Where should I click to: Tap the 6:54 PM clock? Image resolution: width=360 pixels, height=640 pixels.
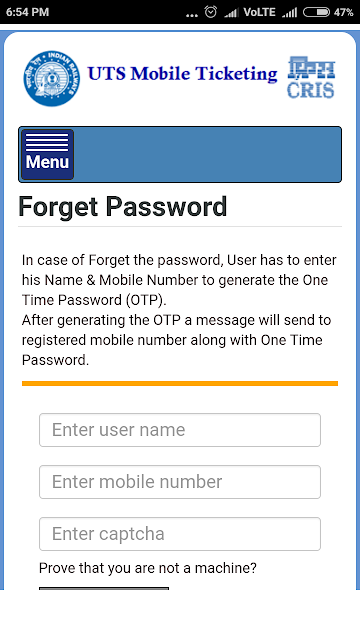[x=27, y=12]
